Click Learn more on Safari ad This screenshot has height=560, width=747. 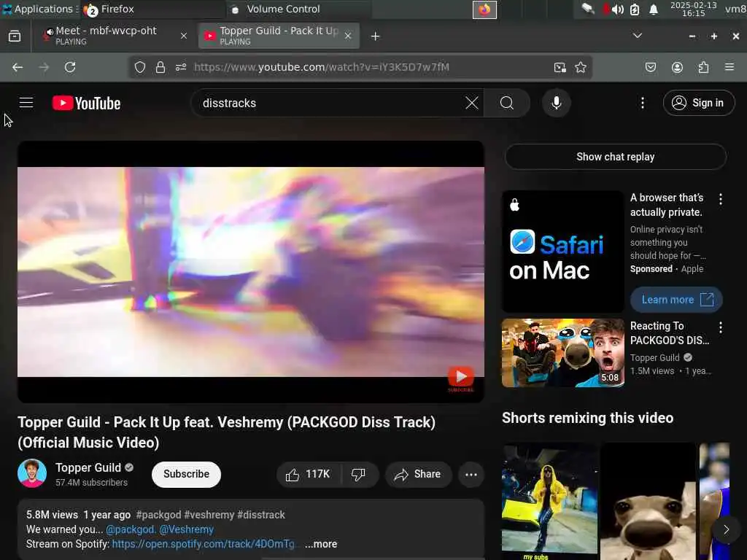pyautogui.click(x=676, y=300)
